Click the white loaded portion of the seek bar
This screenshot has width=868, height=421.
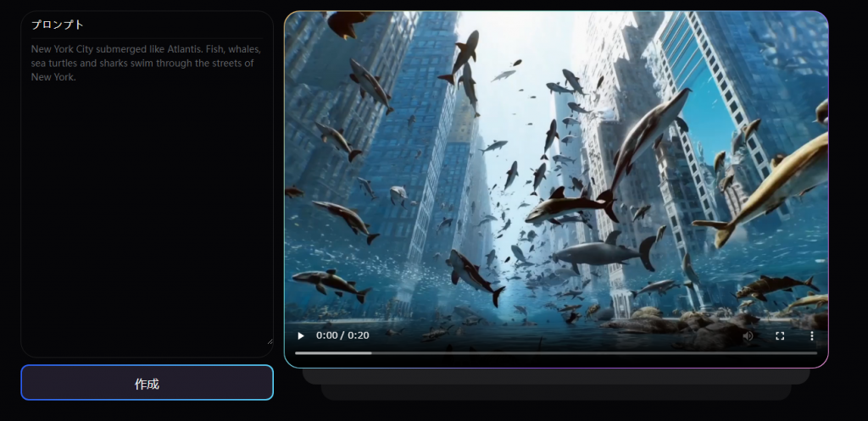(335, 352)
